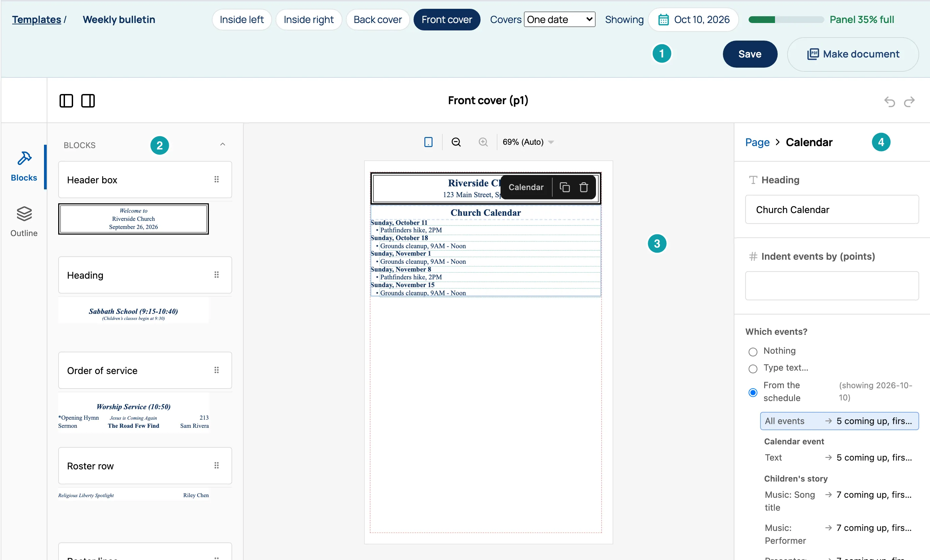Image resolution: width=930 pixels, height=560 pixels.
Task: Click the Religious Liberty Spotlight roster preview
Action: [x=133, y=495]
